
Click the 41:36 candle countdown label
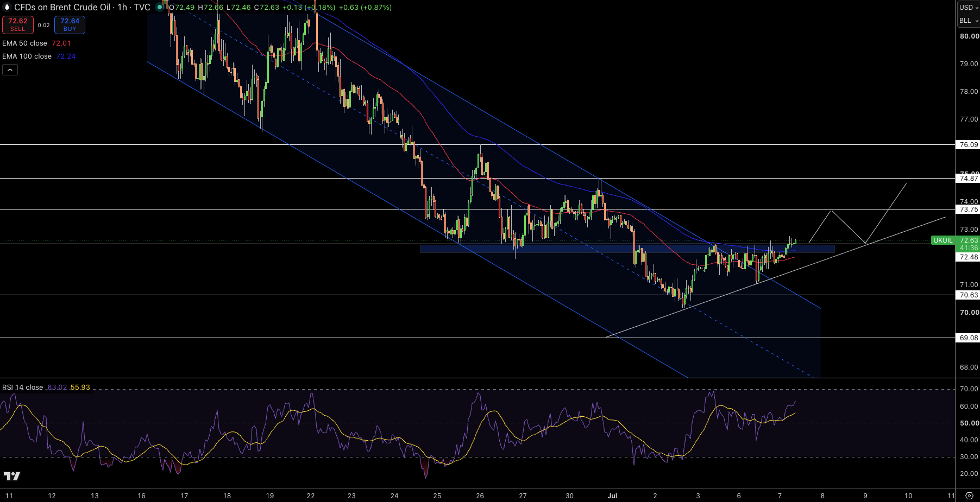click(x=969, y=248)
